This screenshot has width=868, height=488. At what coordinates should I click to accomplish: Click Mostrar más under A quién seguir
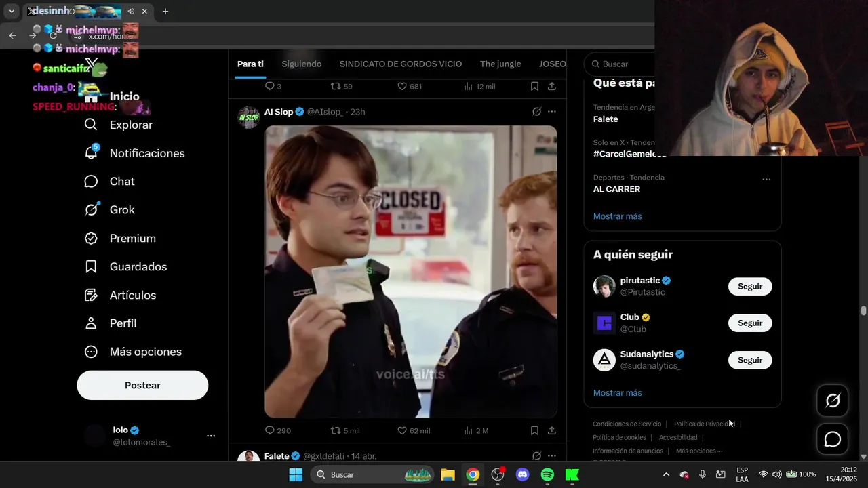tap(617, 393)
